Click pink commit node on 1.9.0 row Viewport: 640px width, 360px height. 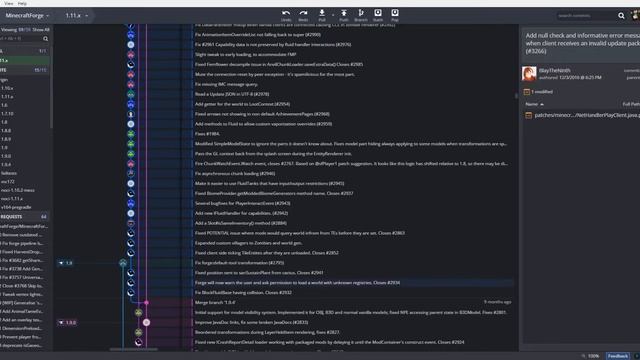146,322
